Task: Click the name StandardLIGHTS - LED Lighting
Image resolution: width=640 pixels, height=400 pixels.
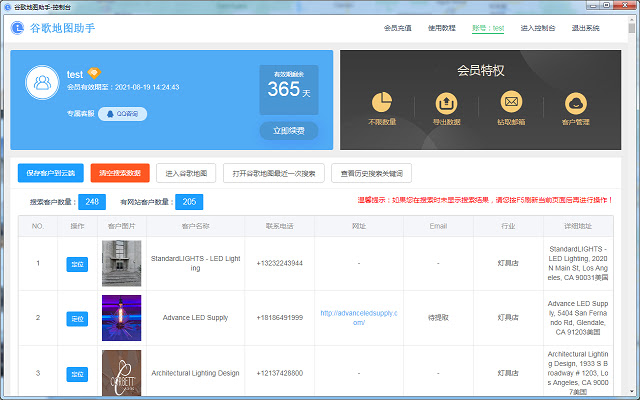Action: (x=196, y=263)
